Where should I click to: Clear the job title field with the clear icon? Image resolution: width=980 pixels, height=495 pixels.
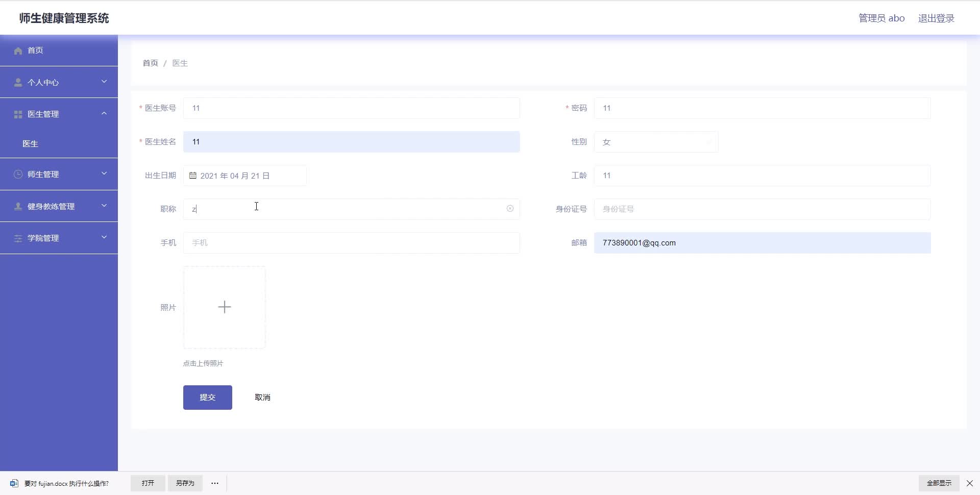tap(510, 209)
